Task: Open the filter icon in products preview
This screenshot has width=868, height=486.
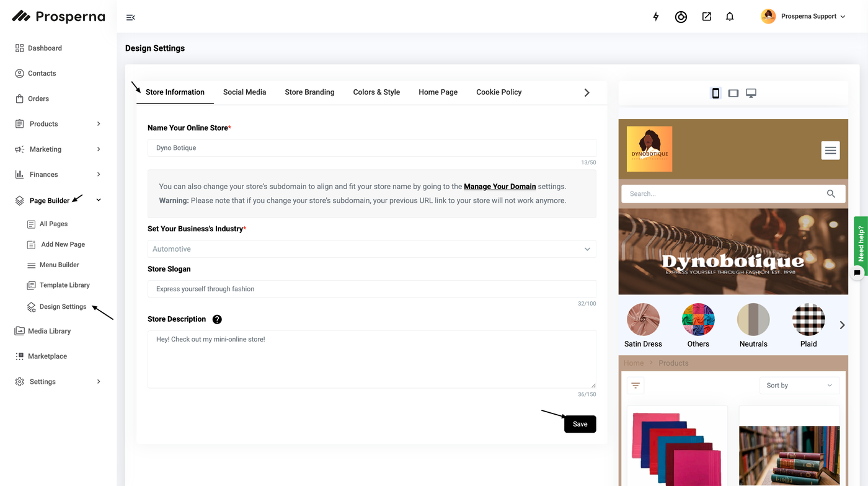Action: (x=635, y=386)
